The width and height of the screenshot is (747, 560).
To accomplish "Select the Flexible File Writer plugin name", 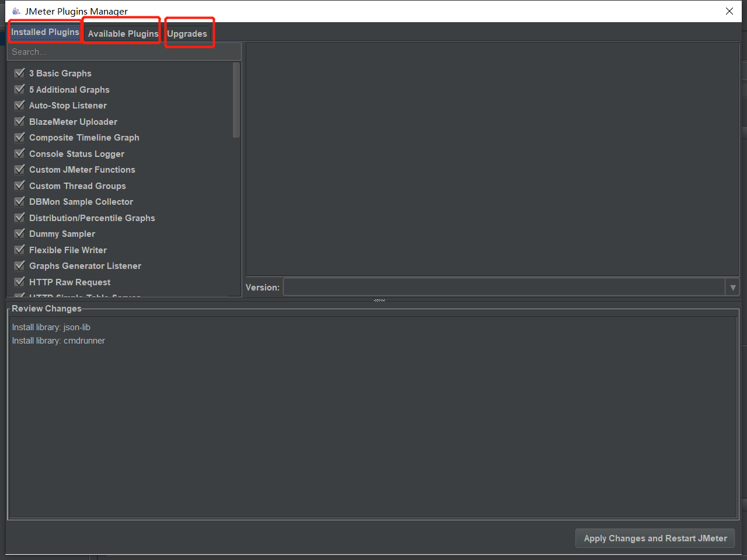I will tap(68, 250).
